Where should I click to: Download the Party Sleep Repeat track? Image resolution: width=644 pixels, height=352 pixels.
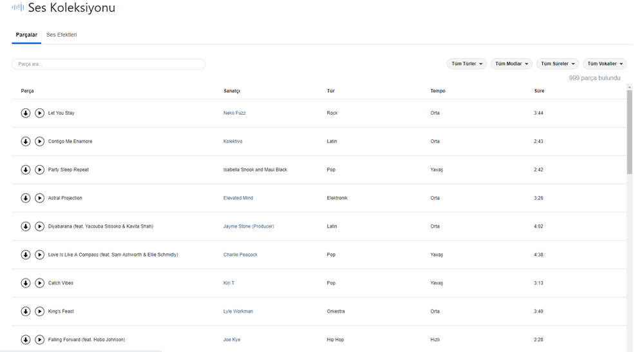[x=26, y=170]
